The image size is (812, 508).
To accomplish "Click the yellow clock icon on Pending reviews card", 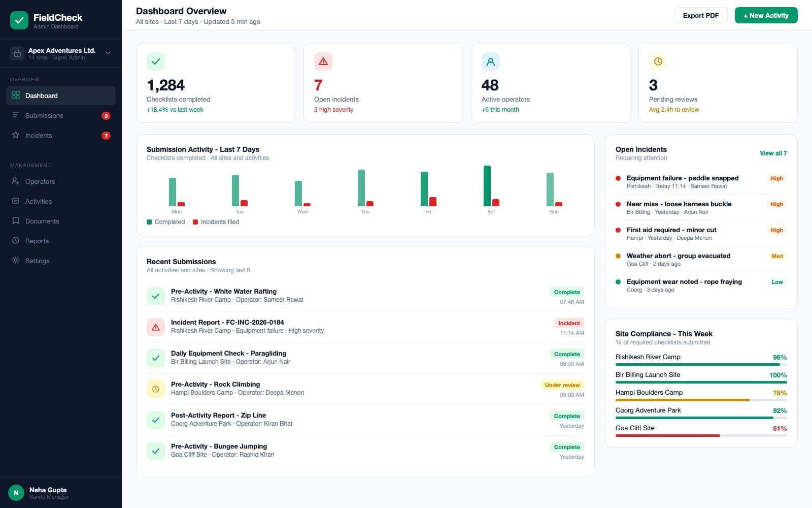I will pyautogui.click(x=658, y=61).
